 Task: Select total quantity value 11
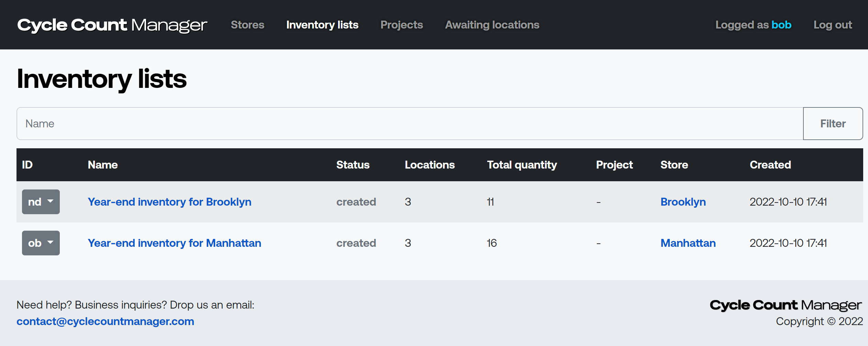(x=490, y=202)
